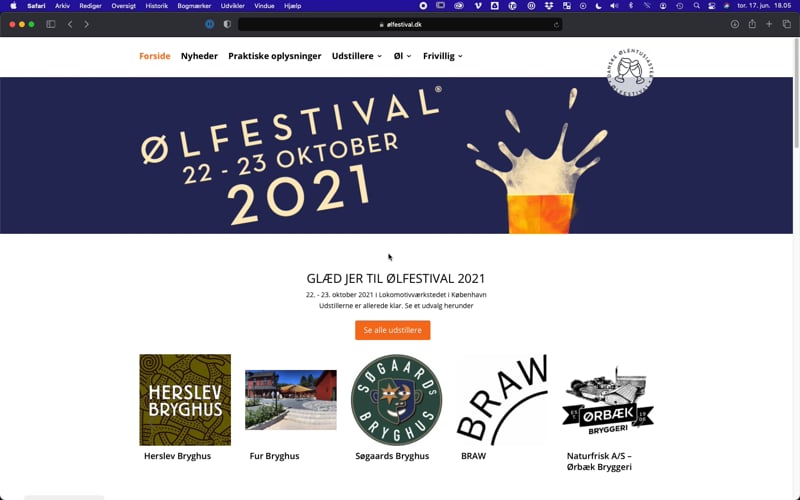Click the ølfestival.dk address field
800x500 pixels.
pos(401,24)
